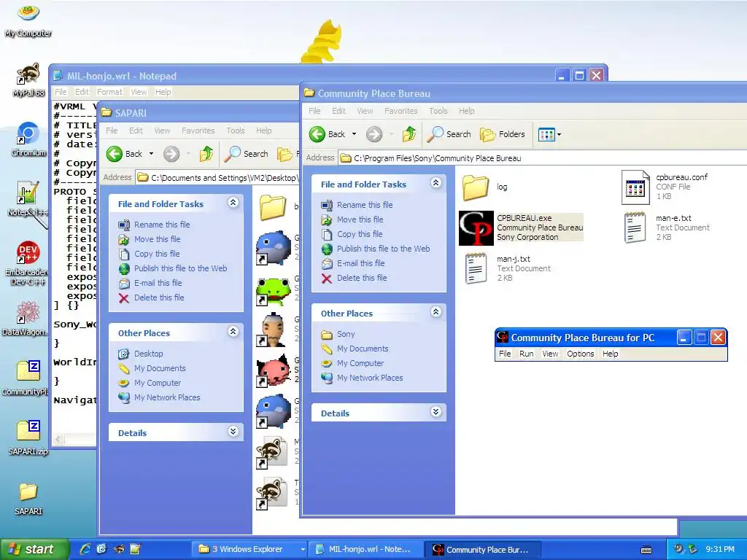The width and height of the screenshot is (747, 560).
Task: Open File menu in Community Place Bureau for PC
Action: pyautogui.click(x=505, y=354)
